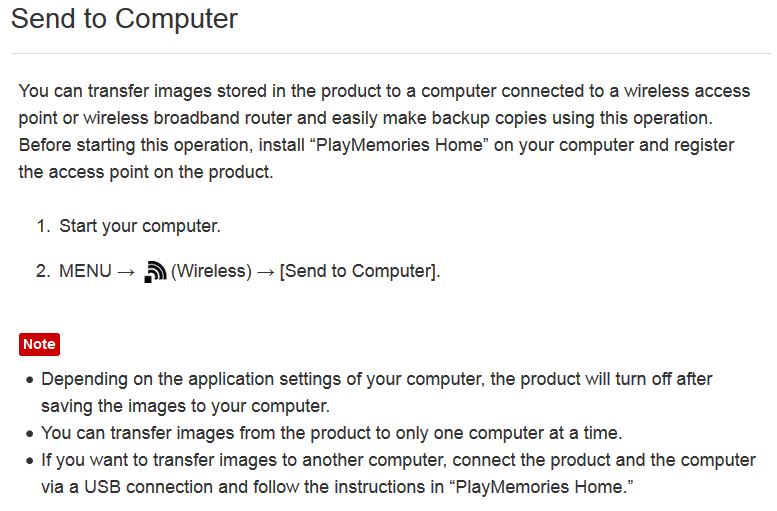Image resolution: width=777 pixels, height=511 pixels.
Task: Click the "(Wireless)" label in step 2
Action: click(x=211, y=272)
